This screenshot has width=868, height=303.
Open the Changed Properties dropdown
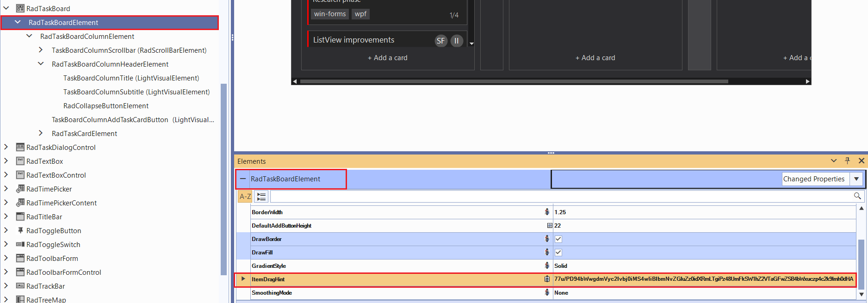[x=856, y=179]
